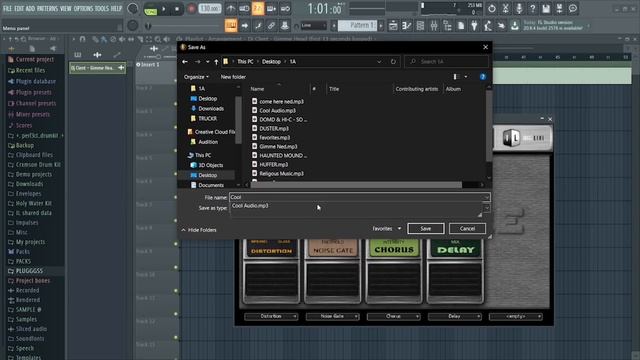Open the Playlist via its toolbar icon
This screenshot has width=640, height=360.
click(393, 26)
